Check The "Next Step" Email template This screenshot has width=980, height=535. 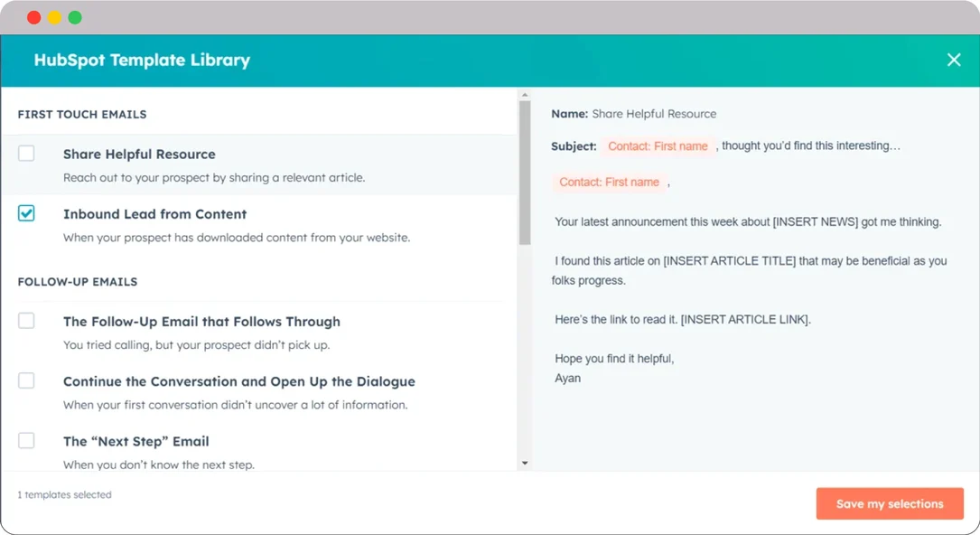[x=25, y=440]
